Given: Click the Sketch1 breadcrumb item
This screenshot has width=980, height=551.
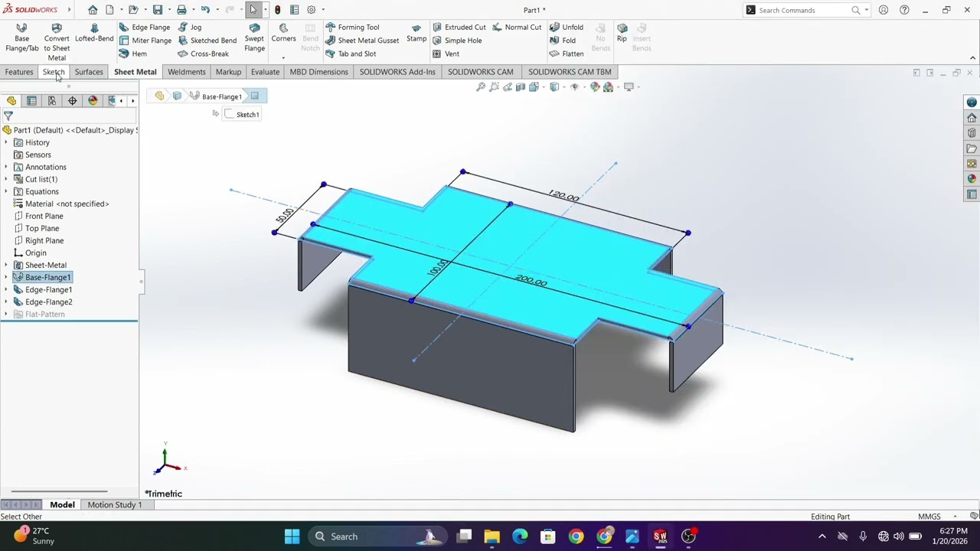Looking at the screenshot, I should click(x=242, y=114).
